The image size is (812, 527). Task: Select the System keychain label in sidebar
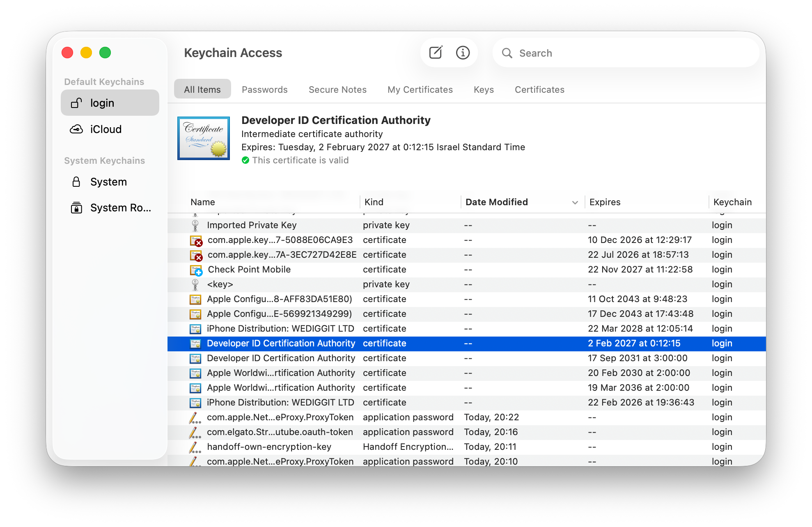tap(109, 182)
